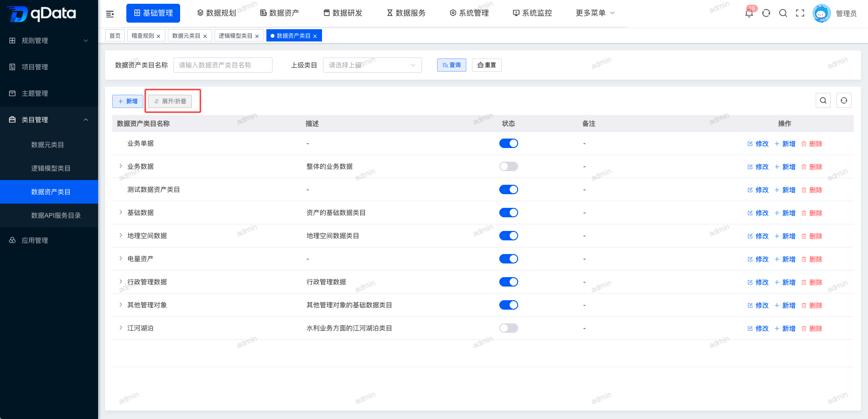The height and width of the screenshot is (419, 868).
Task: Click the 展开/折叠 button
Action: [170, 101]
